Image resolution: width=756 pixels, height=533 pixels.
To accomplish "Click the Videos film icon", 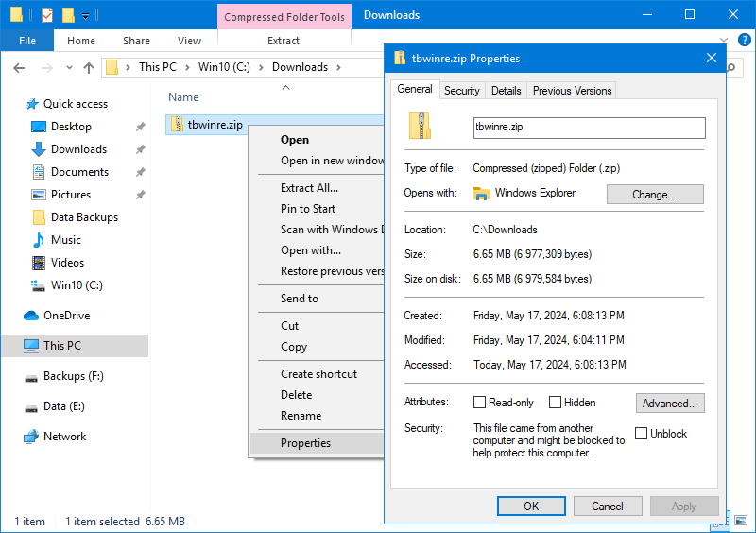I will 39,263.
